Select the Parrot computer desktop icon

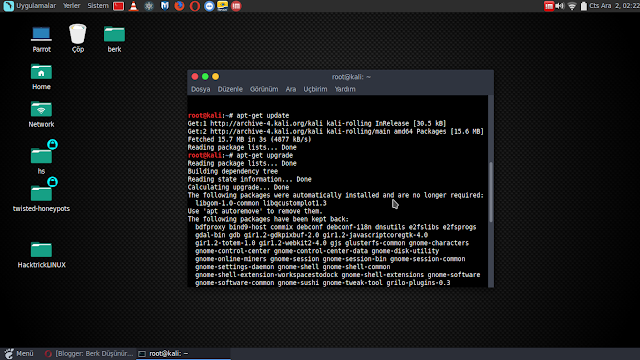pos(41,39)
